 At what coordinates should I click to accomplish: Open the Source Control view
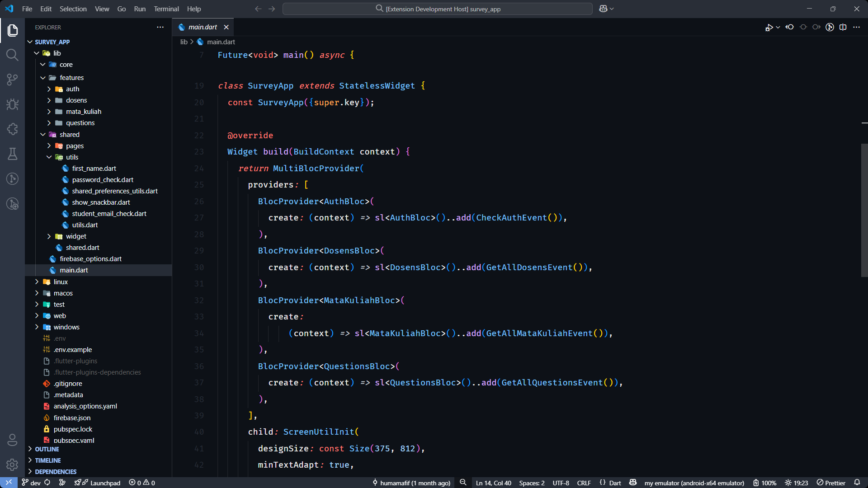tap(12, 80)
